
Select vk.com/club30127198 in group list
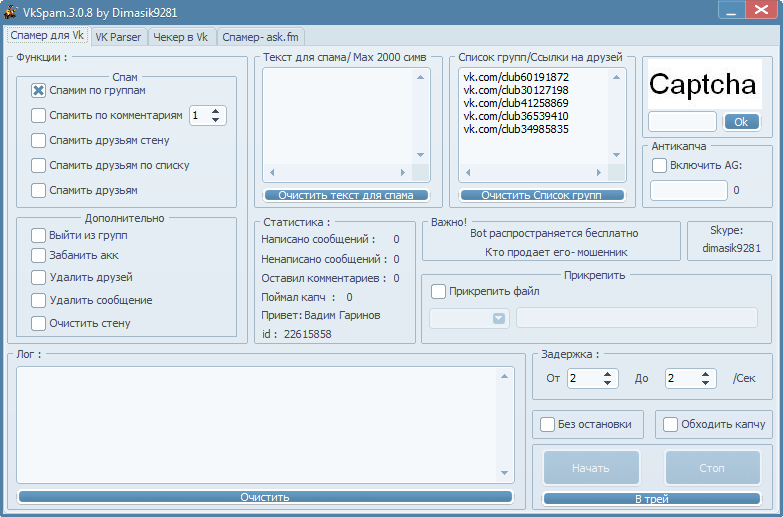[516, 90]
